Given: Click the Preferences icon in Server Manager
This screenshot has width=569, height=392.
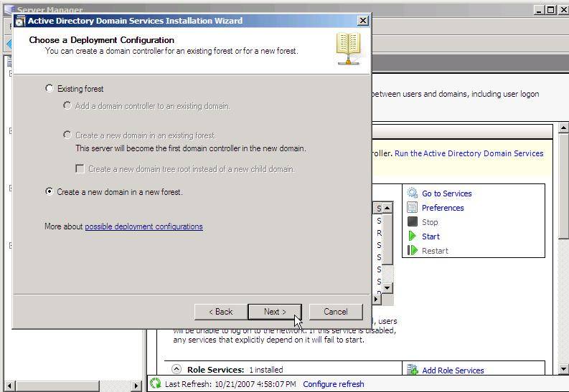Looking at the screenshot, I should coord(413,207).
